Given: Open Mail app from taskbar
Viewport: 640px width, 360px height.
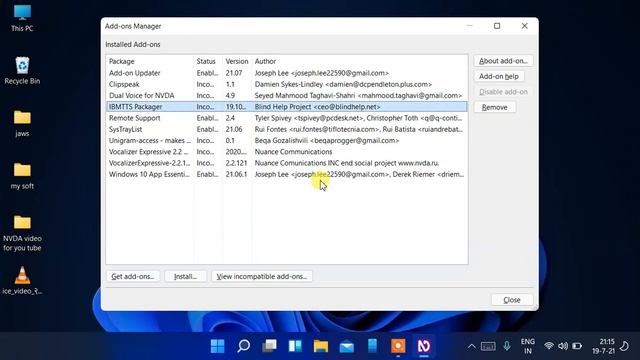Looking at the screenshot, I should (x=347, y=346).
